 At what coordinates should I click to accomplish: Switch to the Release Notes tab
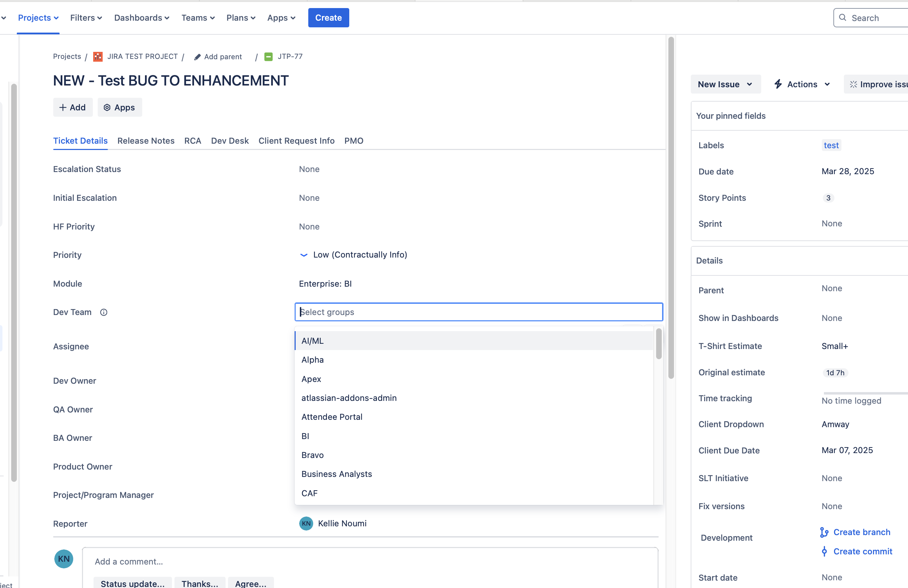146,141
